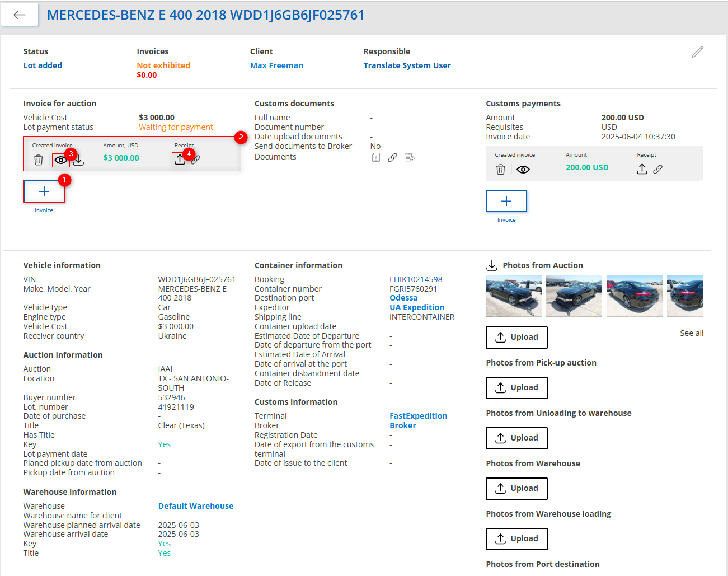Upload customs document file icon
Viewport: 728px width, 576px height.
tap(376, 157)
